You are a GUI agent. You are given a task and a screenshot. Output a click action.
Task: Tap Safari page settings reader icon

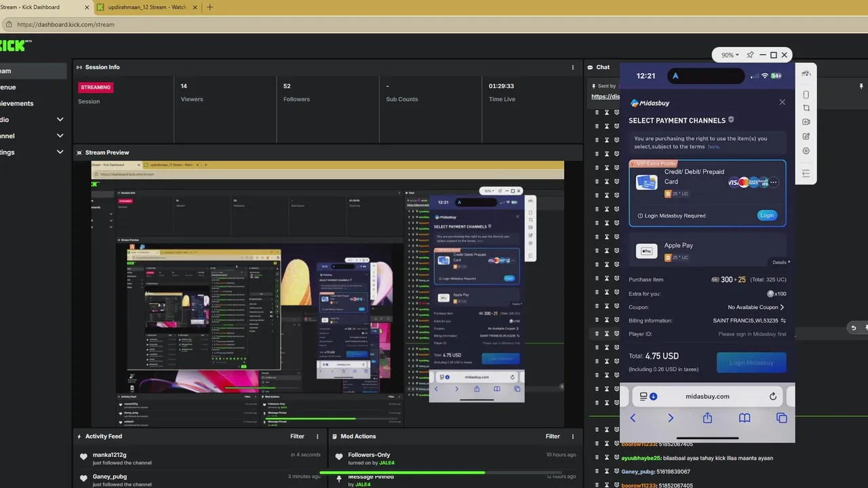pos(644,396)
